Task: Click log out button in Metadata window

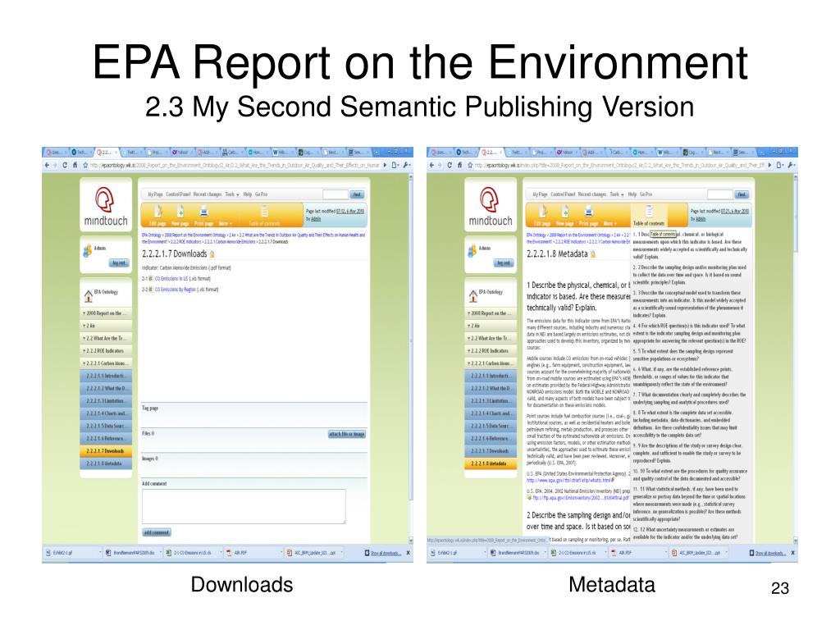Action: tap(503, 262)
